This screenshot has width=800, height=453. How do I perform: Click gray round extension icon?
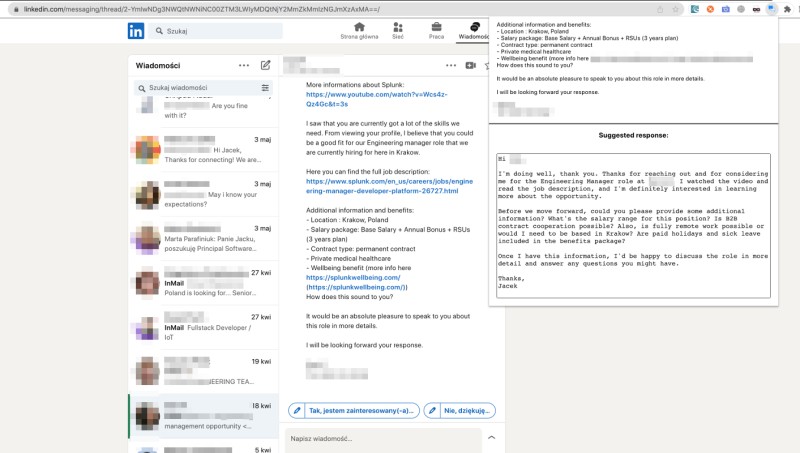pyautogui.click(x=741, y=9)
